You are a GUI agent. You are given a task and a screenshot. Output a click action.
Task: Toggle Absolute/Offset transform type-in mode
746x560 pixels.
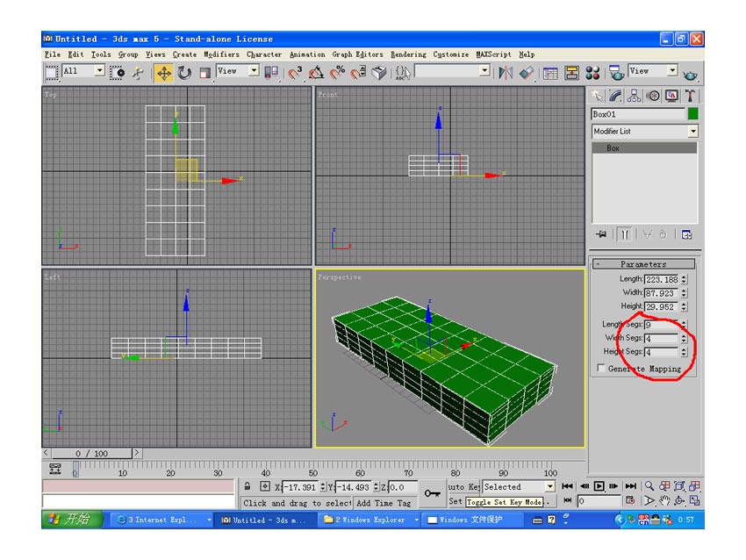pos(265,487)
